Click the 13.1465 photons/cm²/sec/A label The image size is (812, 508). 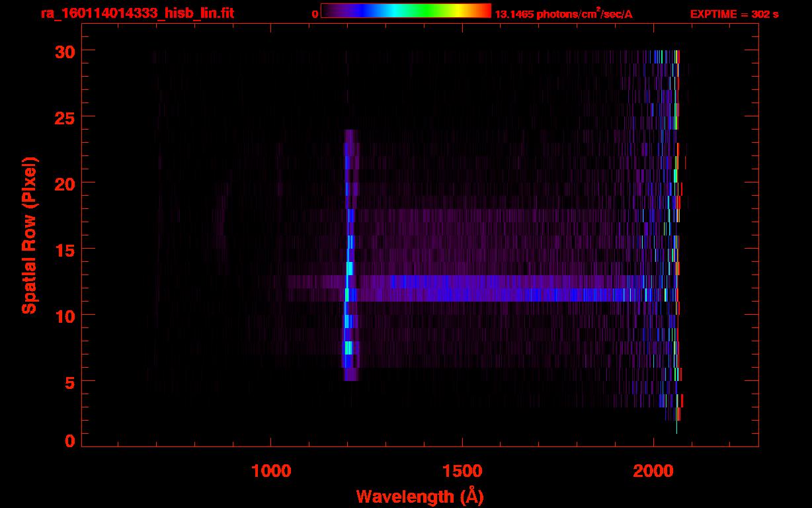pyautogui.click(x=563, y=14)
